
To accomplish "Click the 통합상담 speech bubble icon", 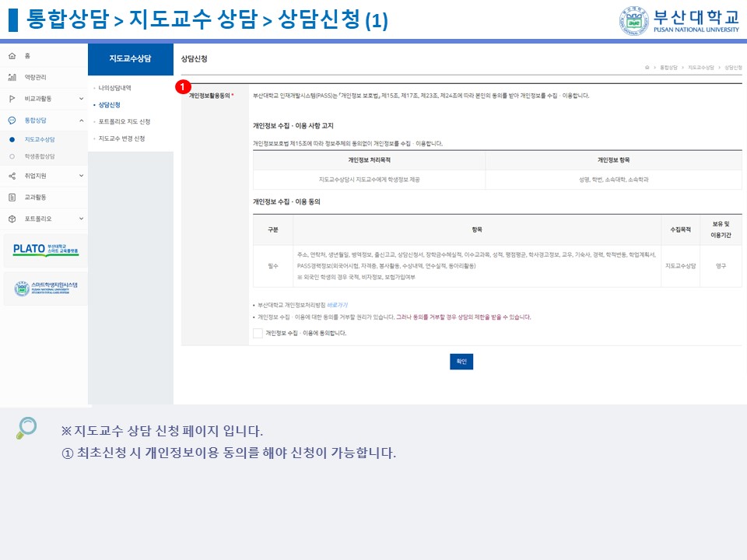I will (x=12, y=121).
